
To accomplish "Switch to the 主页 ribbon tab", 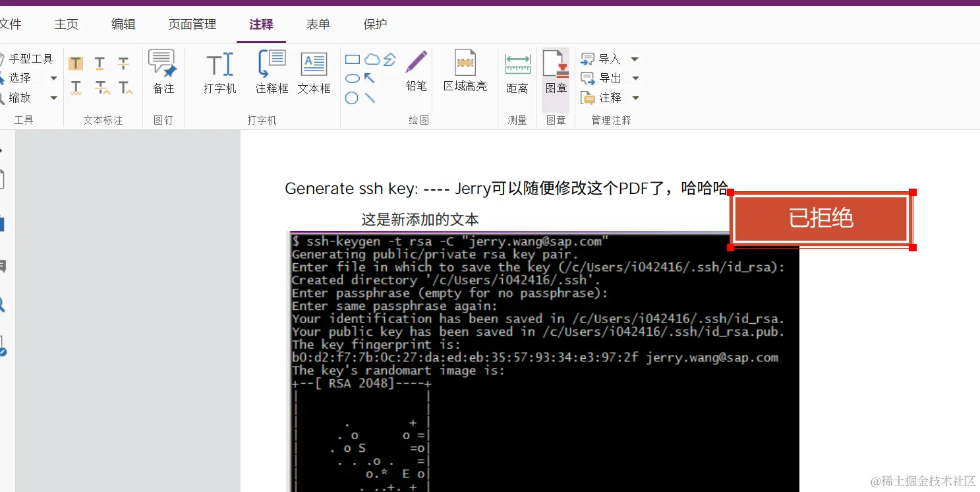I will click(x=66, y=24).
